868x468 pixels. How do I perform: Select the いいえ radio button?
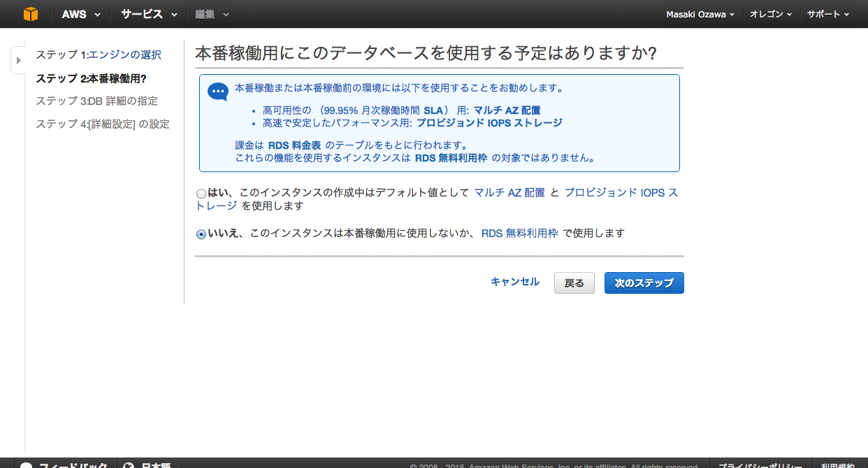coord(201,234)
